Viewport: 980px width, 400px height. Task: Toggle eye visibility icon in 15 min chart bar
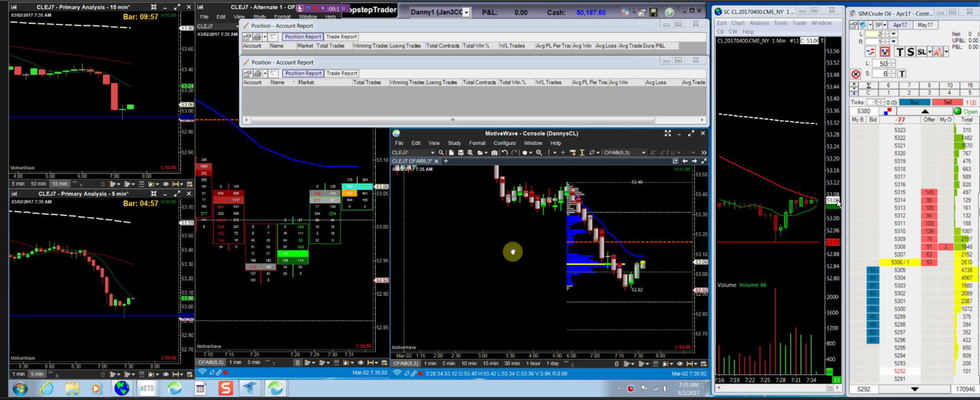click(166, 184)
